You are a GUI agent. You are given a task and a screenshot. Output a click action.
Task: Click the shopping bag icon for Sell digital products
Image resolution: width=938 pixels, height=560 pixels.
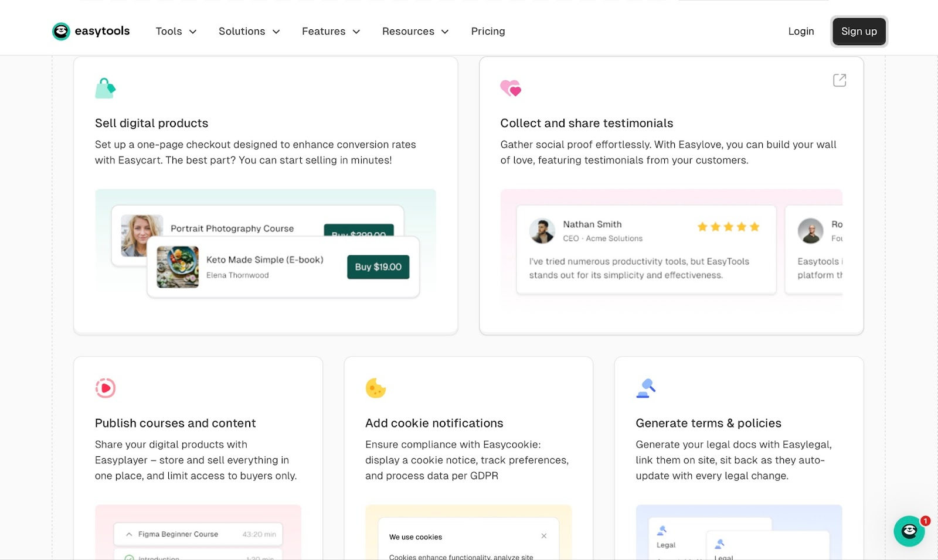(106, 88)
